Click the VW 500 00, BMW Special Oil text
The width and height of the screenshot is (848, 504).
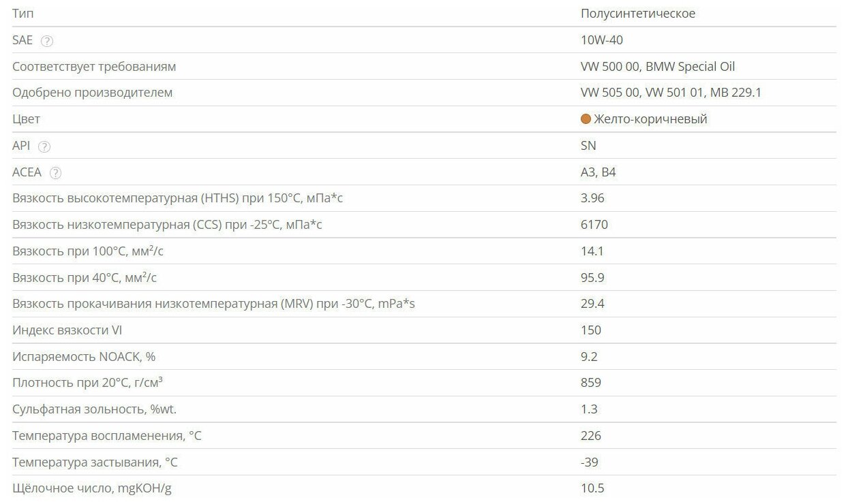point(657,67)
